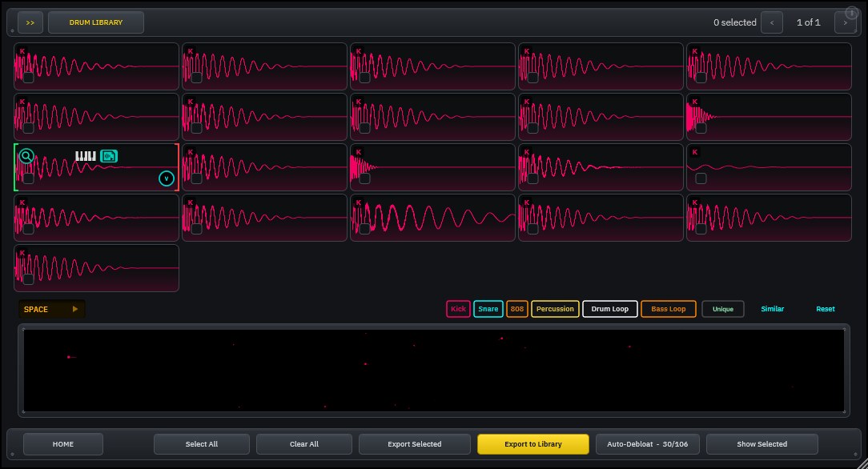Click the HOME button
The image size is (868, 469).
[x=63, y=444]
